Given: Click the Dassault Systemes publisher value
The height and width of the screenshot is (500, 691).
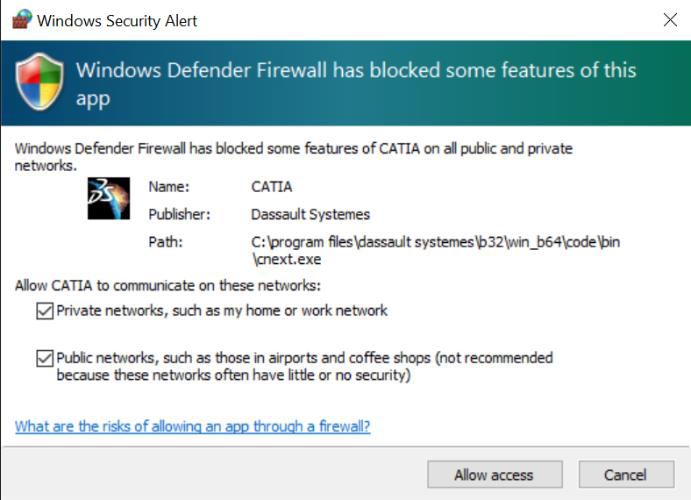Looking at the screenshot, I should pyautogui.click(x=310, y=215).
